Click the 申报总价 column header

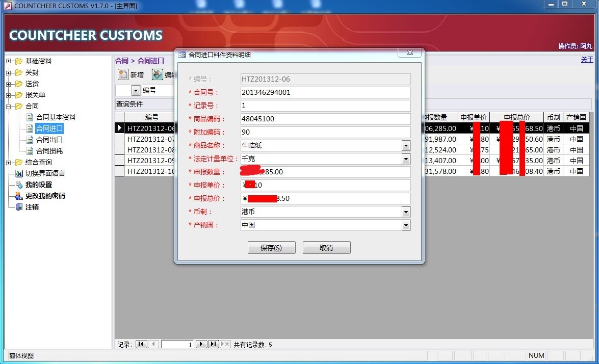pyautogui.click(x=517, y=117)
